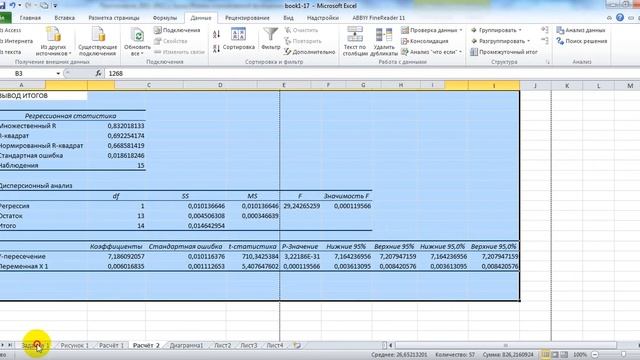Switch to sheet 'Лист4'
Image resolution: width=640 pixels, height=360 pixels.
tap(275, 345)
